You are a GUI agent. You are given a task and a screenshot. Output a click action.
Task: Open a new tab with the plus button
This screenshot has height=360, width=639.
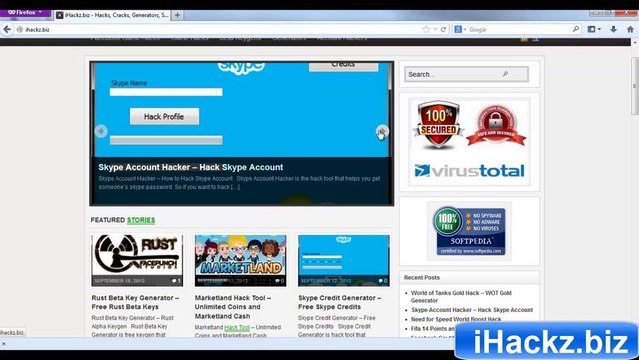point(177,15)
